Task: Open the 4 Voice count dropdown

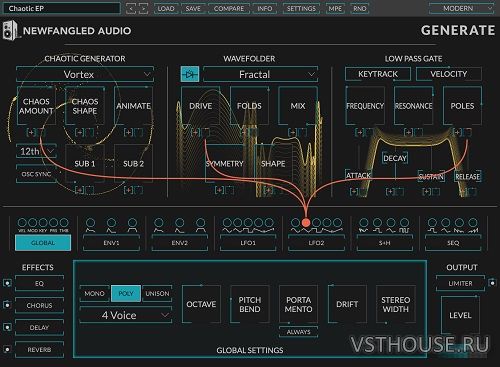Action: 126,315
